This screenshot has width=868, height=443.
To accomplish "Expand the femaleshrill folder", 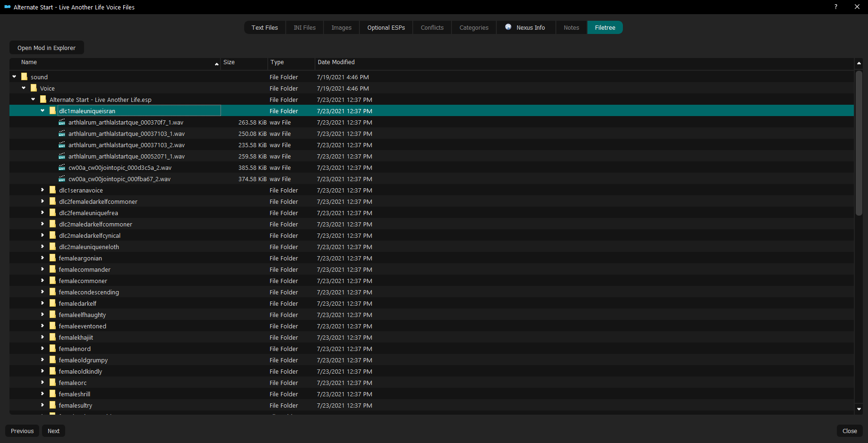I will 43,393.
